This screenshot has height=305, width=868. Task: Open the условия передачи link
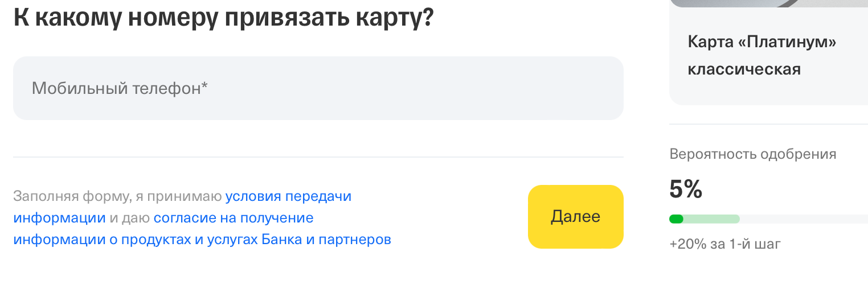click(288, 196)
